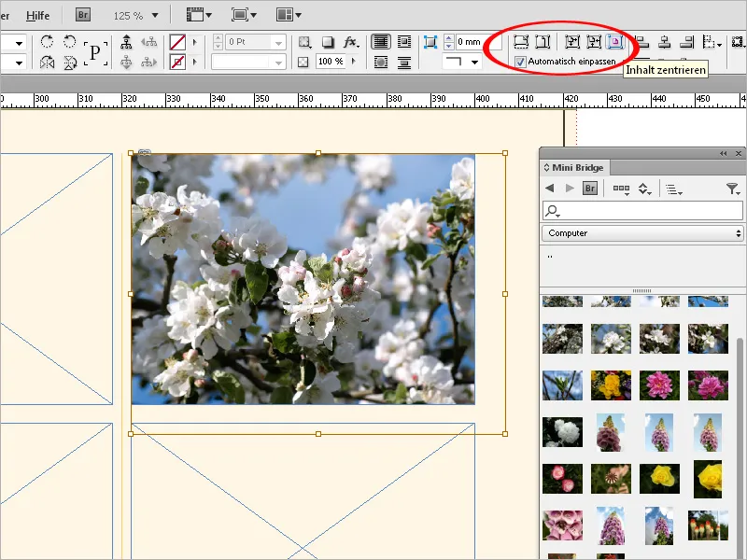Click the back navigation arrow in Mini Bridge
This screenshot has width=747, height=560.
(549, 187)
